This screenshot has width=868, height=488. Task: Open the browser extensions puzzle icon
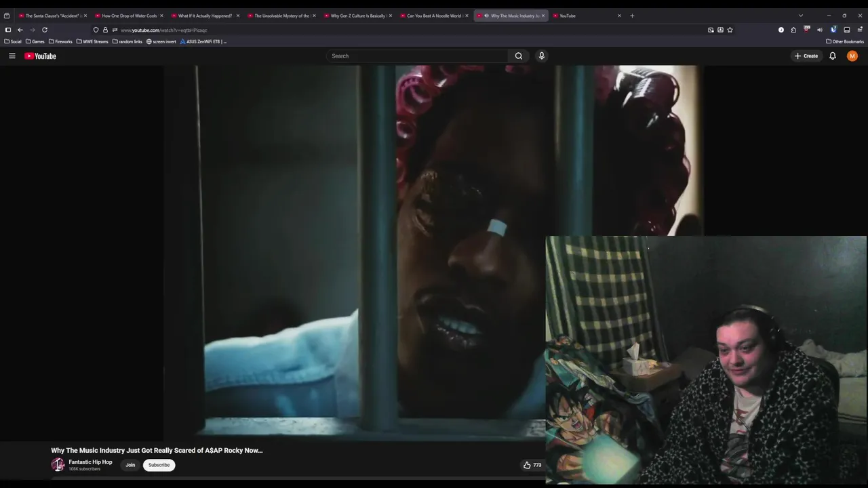point(793,30)
